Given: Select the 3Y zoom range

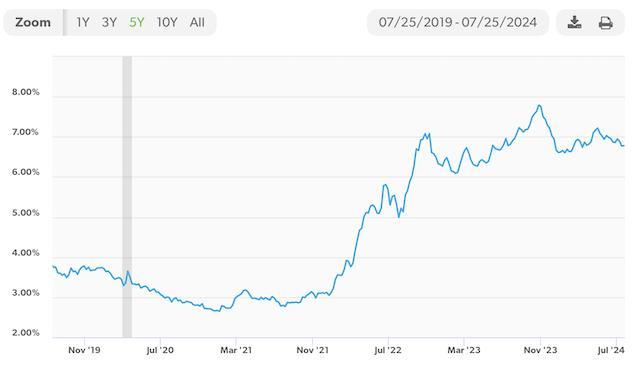Looking at the screenshot, I should click(x=109, y=22).
